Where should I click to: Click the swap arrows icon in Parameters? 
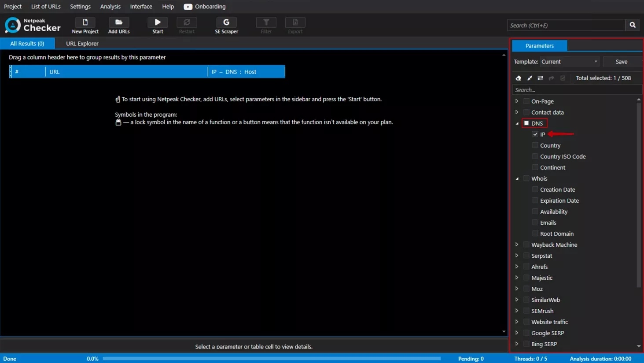(541, 78)
